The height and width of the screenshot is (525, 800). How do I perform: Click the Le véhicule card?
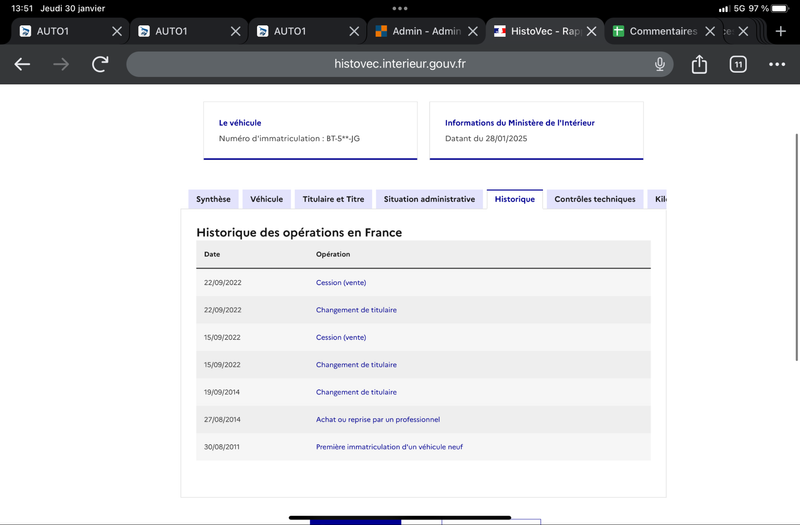pyautogui.click(x=310, y=131)
